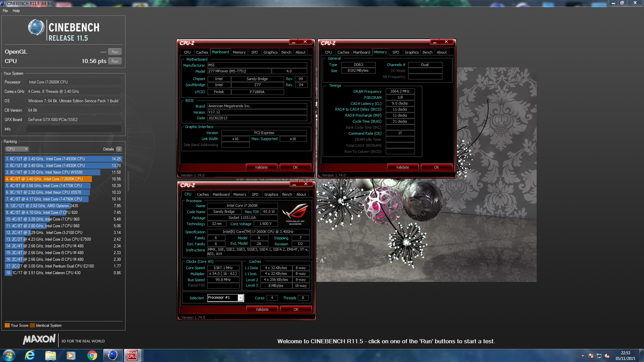Open the File menu
Viewport: 644px width, 362px height.
(x=5, y=11)
